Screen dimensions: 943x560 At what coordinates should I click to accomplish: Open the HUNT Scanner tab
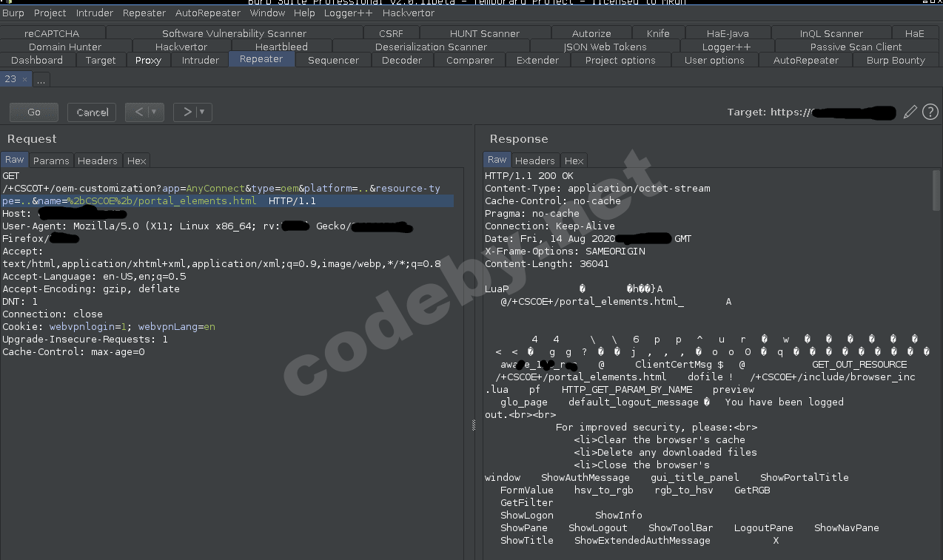click(485, 33)
